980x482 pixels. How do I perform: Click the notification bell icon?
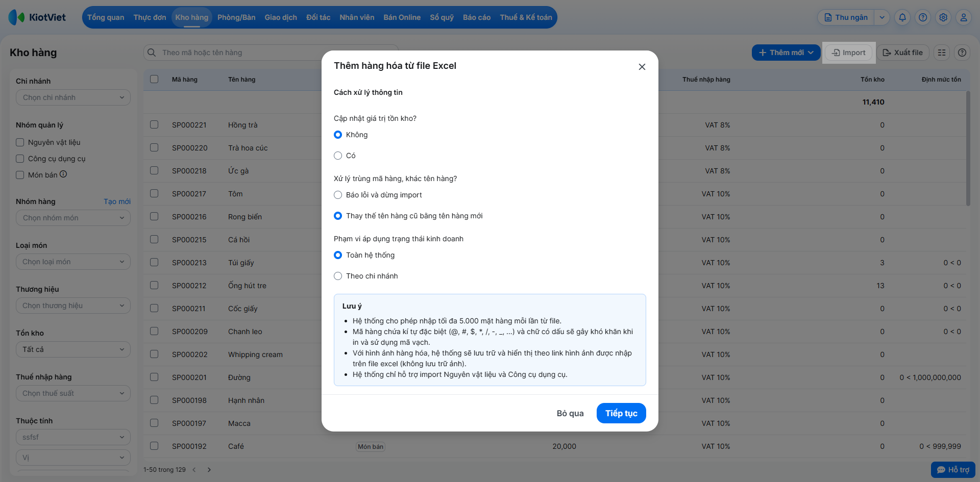(902, 17)
